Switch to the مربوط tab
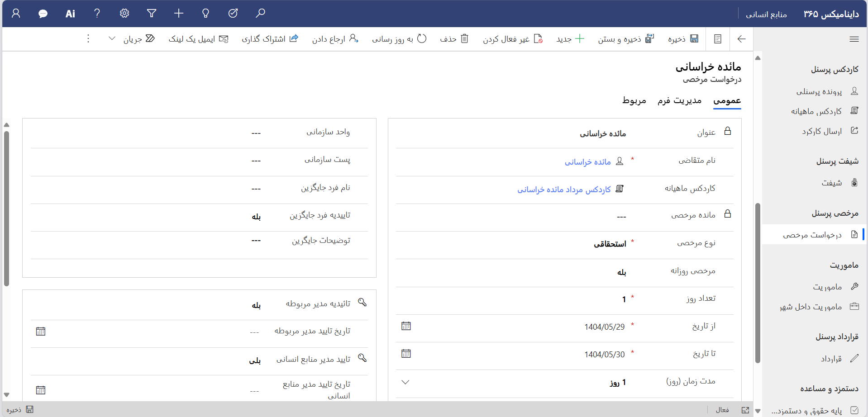 [x=634, y=100]
